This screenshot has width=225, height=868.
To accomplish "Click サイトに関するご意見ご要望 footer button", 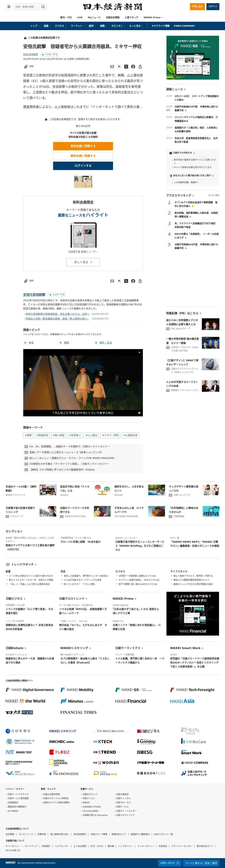I will 201,863.
